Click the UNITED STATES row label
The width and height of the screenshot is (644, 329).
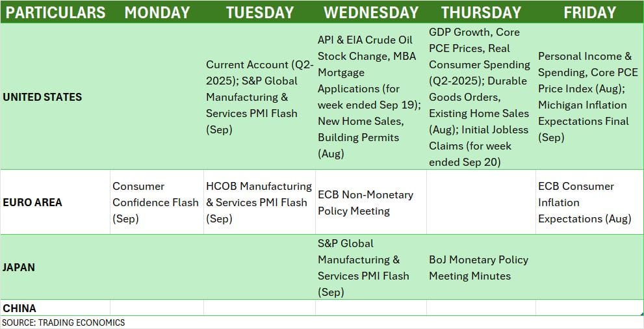(43, 97)
